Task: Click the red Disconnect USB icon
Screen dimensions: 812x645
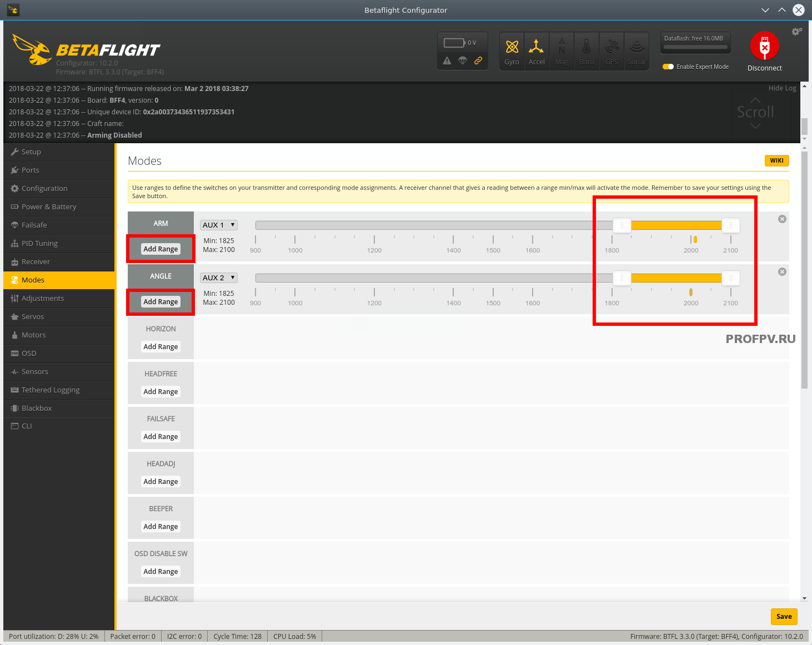Action: coord(764,46)
